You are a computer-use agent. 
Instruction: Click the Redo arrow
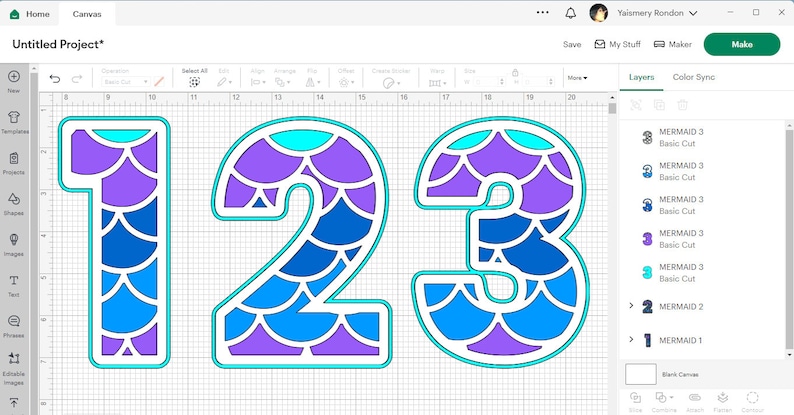pyautogui.click(x=76, y=78)
